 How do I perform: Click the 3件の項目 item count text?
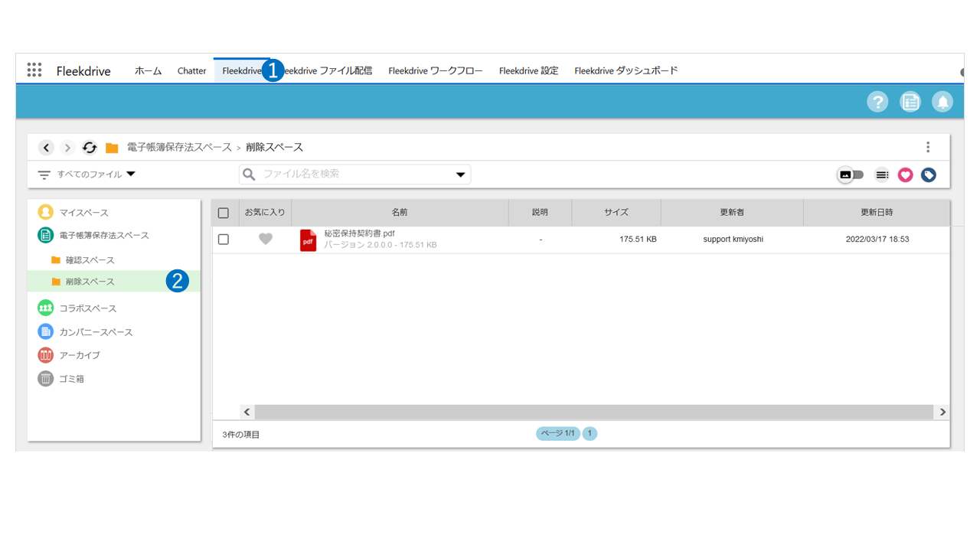(241, 435)
